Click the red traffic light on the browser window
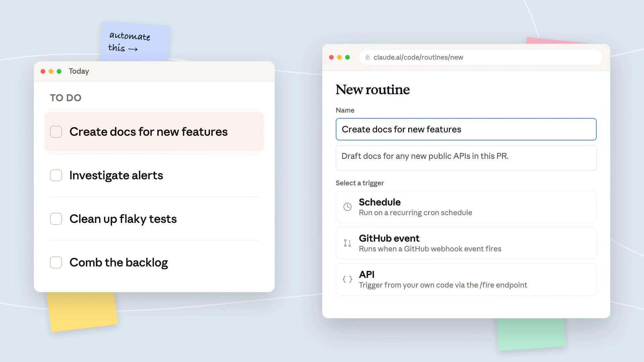The height and width of the screenshot is (362, 644). click(331, 57)
